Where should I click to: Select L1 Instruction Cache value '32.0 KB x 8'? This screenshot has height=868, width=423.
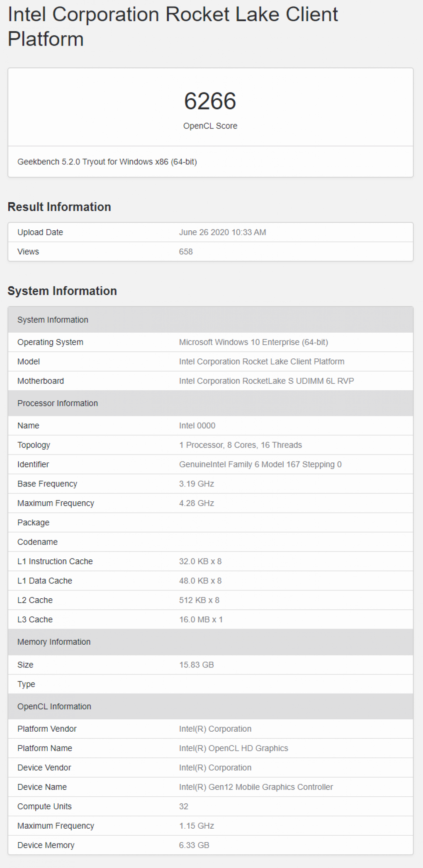[x=200, y=561]
